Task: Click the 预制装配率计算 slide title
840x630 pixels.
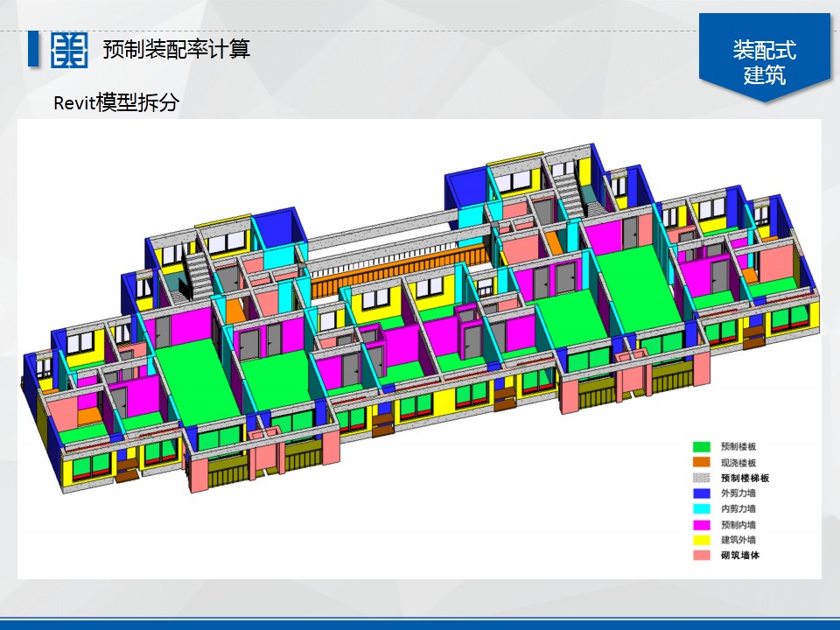Action: coord(176,49)
